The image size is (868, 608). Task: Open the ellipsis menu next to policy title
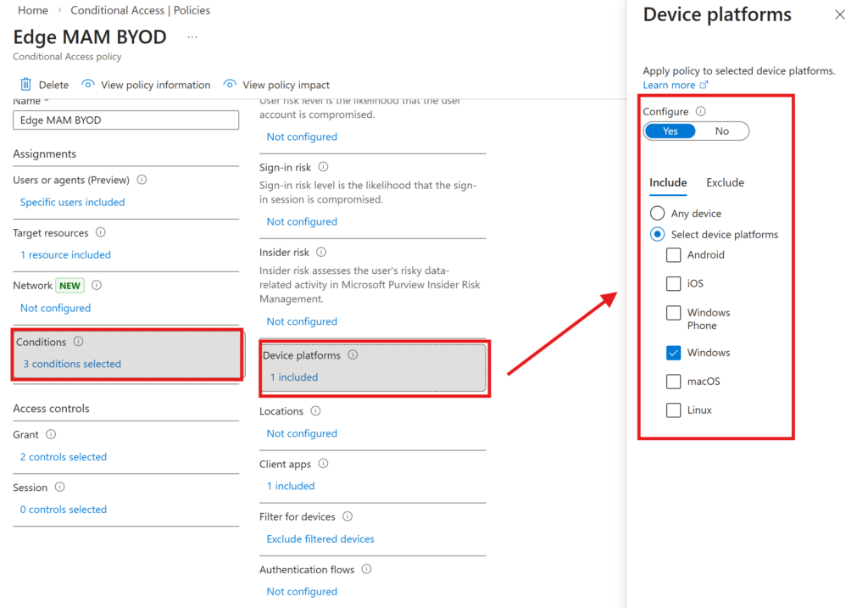(x=192, y=38)
